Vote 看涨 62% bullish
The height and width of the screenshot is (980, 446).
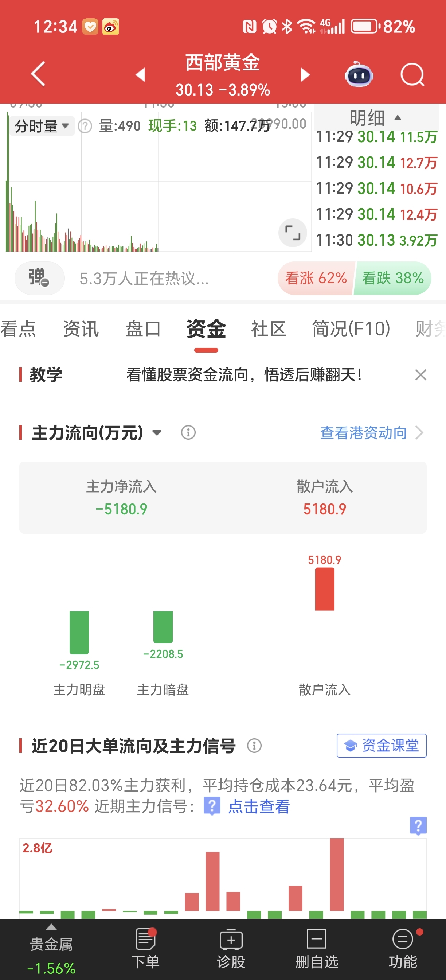click(x=316, y=278)
